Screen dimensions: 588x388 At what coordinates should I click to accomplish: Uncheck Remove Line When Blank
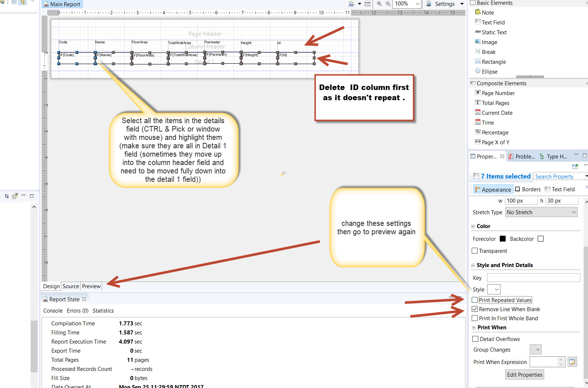[475, 309]
